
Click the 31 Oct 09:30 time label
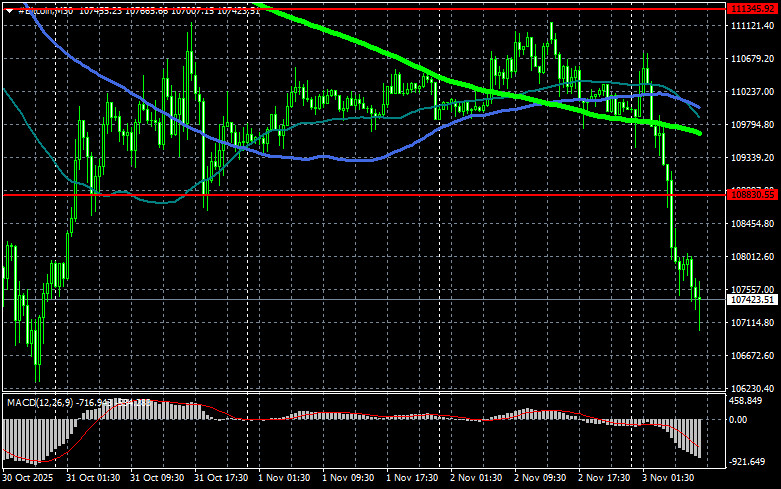point(157,478)
